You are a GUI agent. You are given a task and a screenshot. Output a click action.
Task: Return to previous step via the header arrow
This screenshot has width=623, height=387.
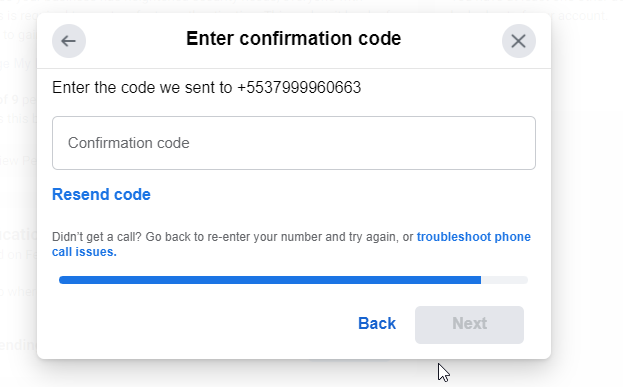69,41
